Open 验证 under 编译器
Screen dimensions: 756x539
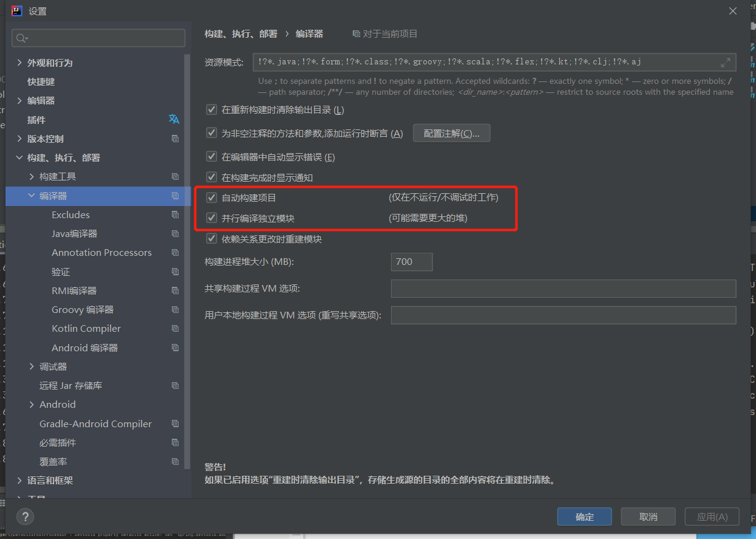[61, 272]
